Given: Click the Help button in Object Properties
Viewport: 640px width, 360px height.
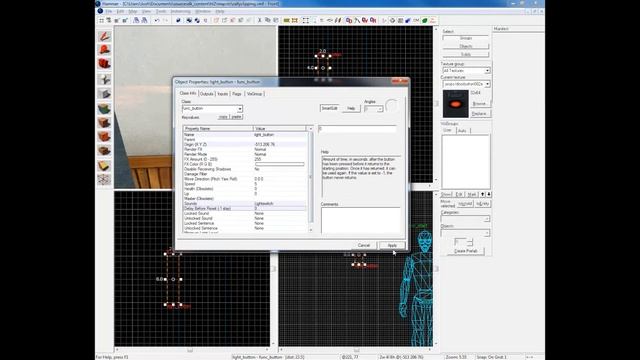Looking at the screenshot, I should point(351,109).
